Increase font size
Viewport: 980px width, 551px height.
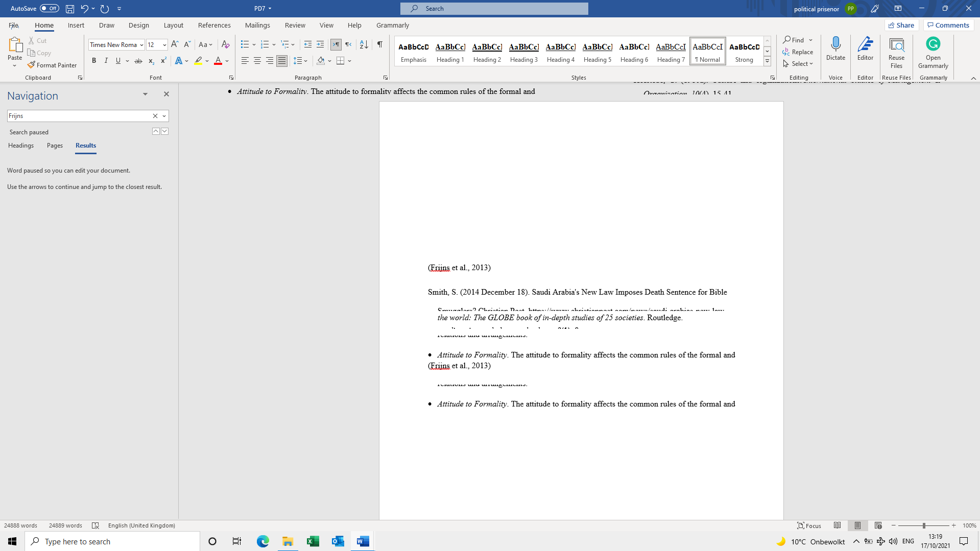coord(175,44)
